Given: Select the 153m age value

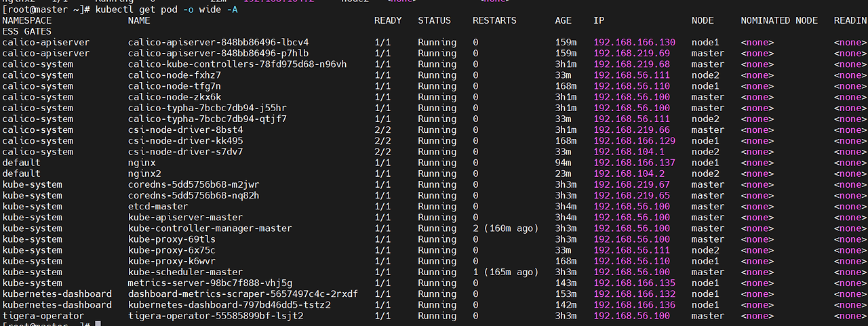Looking at the screenshot, I should [566, 293].
